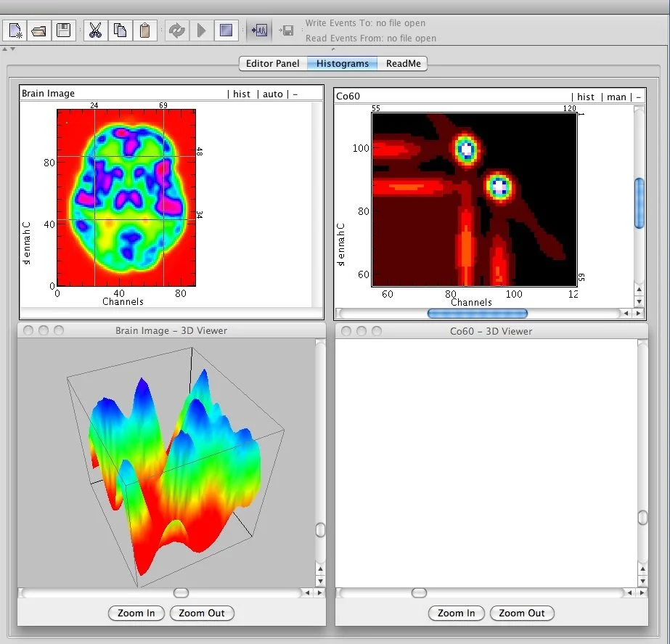Image resolution: width=670 pixels, height=644 pixels.
Task: Open the ReadMe tab
Action: click(x=403, y=63)
